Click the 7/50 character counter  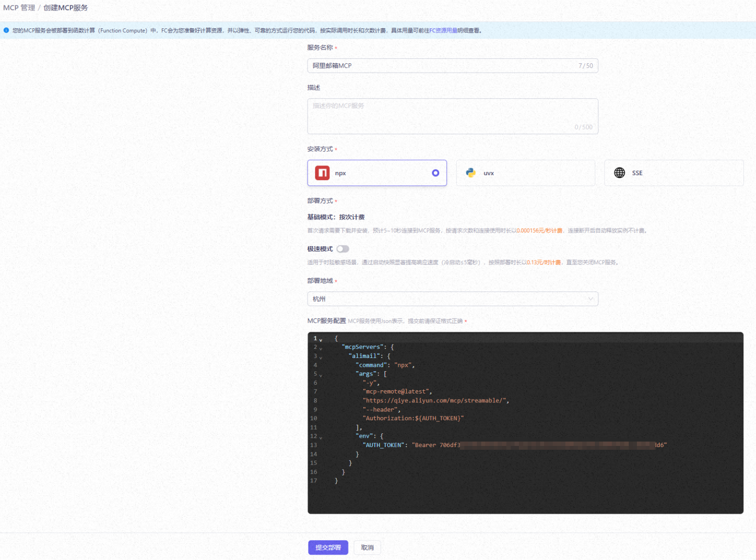coord(586,65)
